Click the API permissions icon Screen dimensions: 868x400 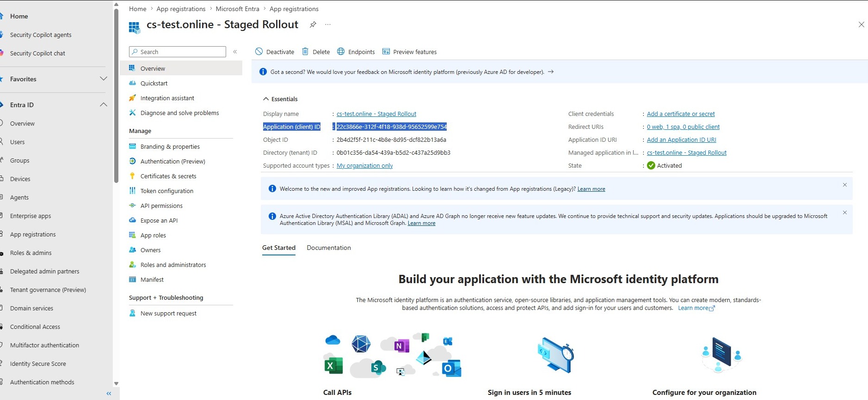(x=132, y=206)
